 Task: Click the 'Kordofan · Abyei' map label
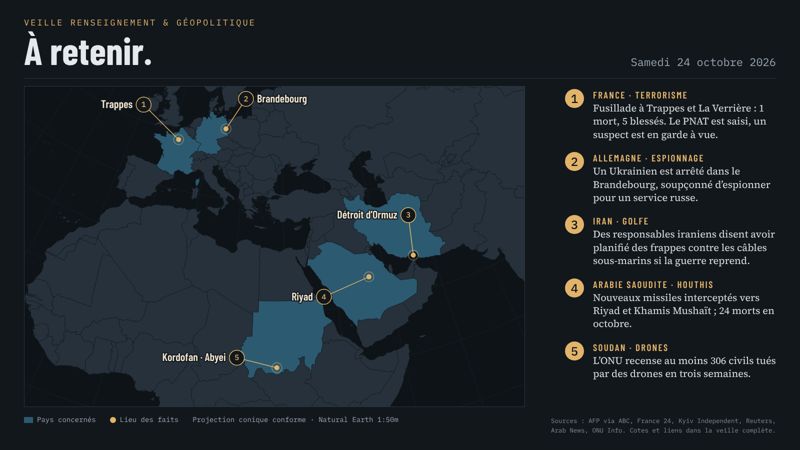(194, 358)
